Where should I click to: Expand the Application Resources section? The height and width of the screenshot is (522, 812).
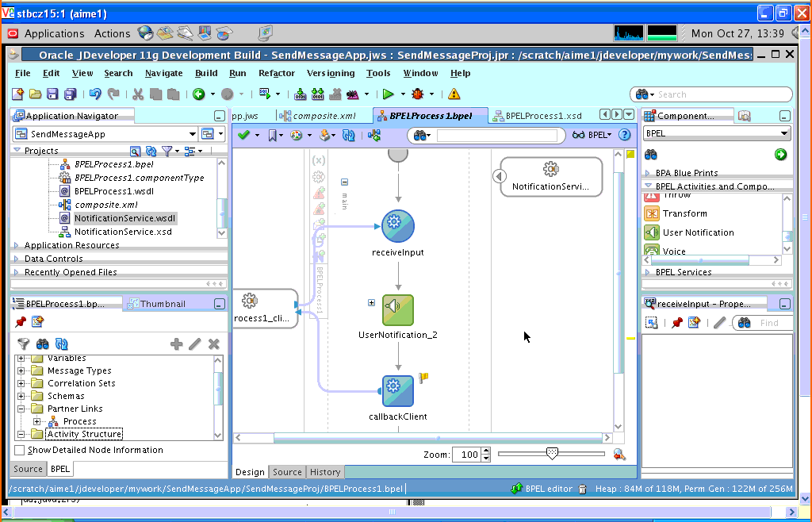tap(16, 245)
